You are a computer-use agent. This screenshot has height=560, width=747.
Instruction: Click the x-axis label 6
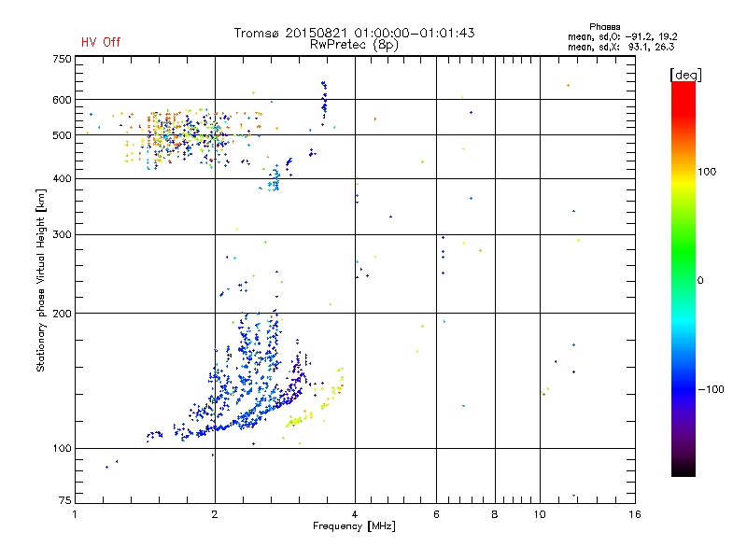click(436, 514)
